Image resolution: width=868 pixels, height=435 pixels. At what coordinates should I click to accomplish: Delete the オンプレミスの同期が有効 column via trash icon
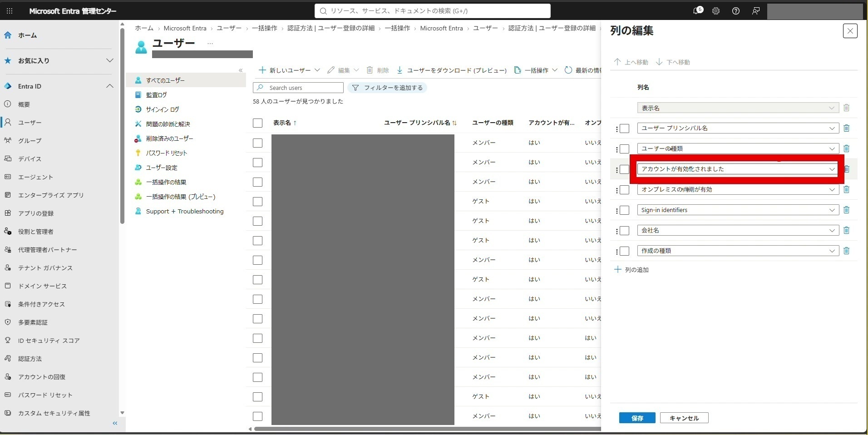846,189
